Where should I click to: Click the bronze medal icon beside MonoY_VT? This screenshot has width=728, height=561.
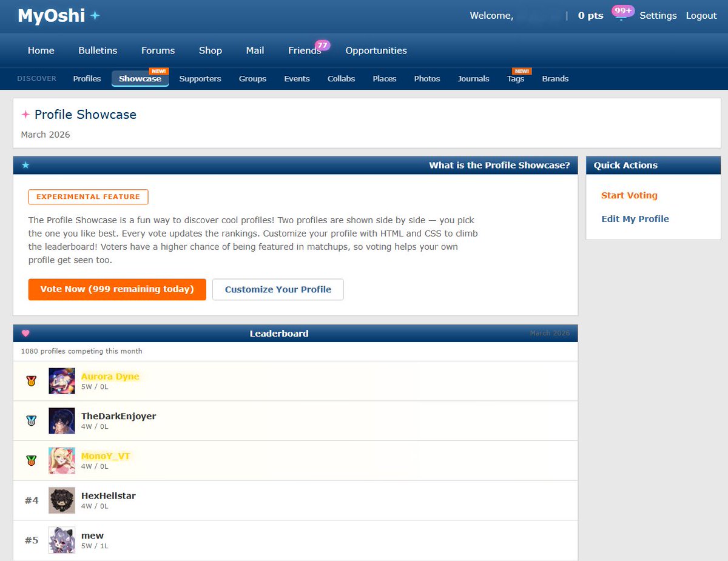coord(31,460)
